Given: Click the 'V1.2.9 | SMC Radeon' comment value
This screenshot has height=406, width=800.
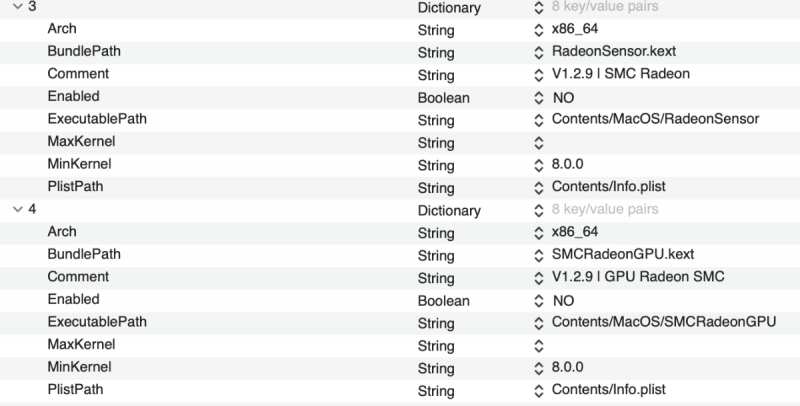Looking at the screenshot, I should click(x=620, y=75).
